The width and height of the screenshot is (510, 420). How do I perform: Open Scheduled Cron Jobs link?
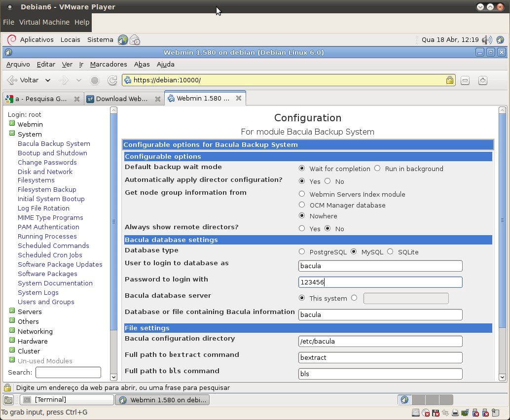pyautogui.click(x=50, y=255)
